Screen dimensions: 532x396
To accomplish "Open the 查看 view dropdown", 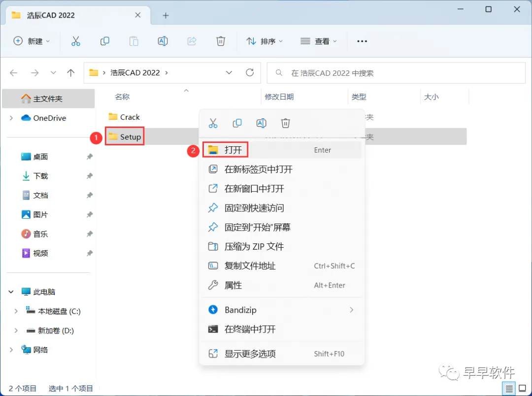I will pyautogui.click(x=319, y=41).
